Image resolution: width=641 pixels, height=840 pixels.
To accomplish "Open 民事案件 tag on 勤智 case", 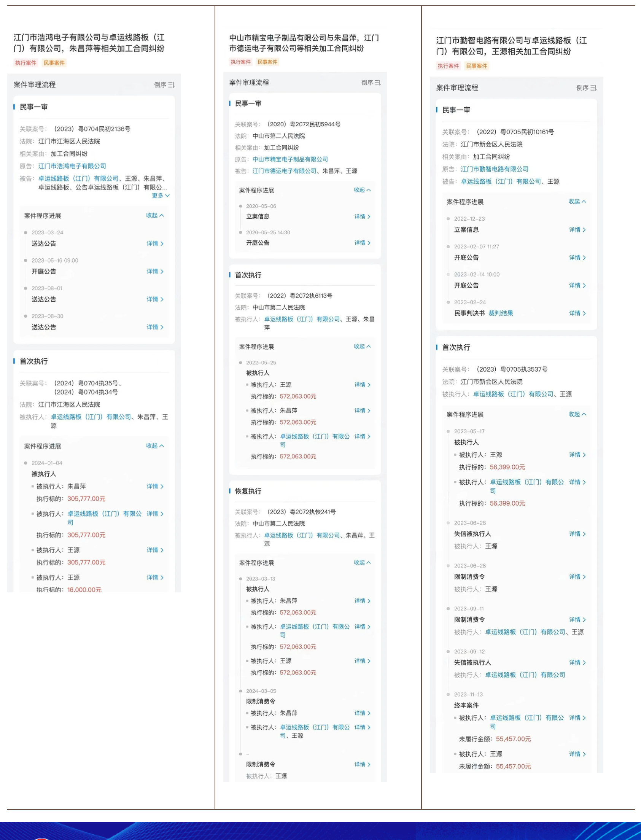I will click(477, 66).
